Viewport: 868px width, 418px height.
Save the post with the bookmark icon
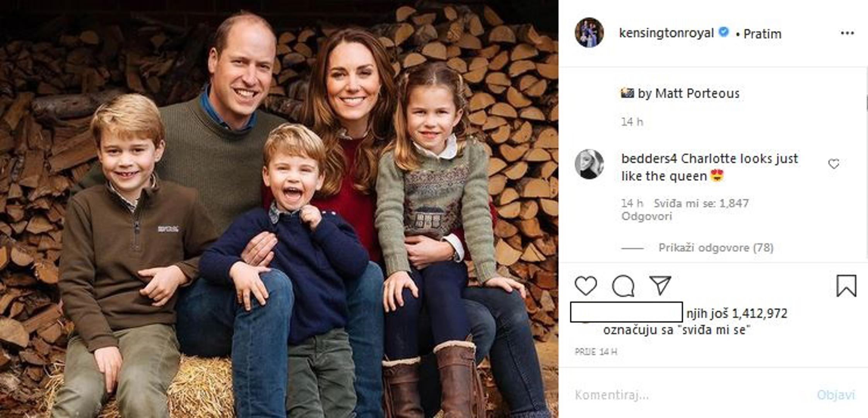coord(846,286)
